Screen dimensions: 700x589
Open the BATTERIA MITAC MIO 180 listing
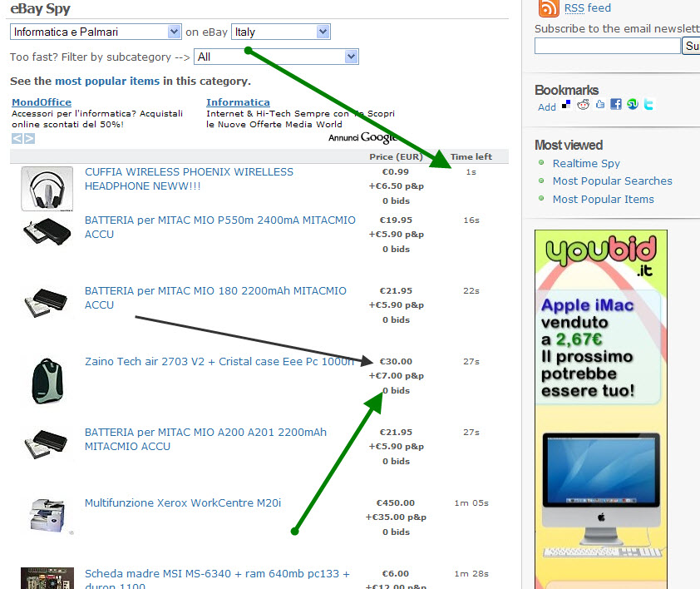[215, 298]
